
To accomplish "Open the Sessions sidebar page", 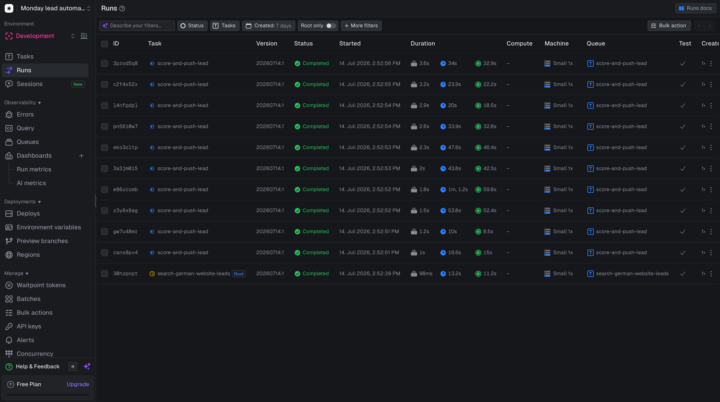I will (45, 84).
